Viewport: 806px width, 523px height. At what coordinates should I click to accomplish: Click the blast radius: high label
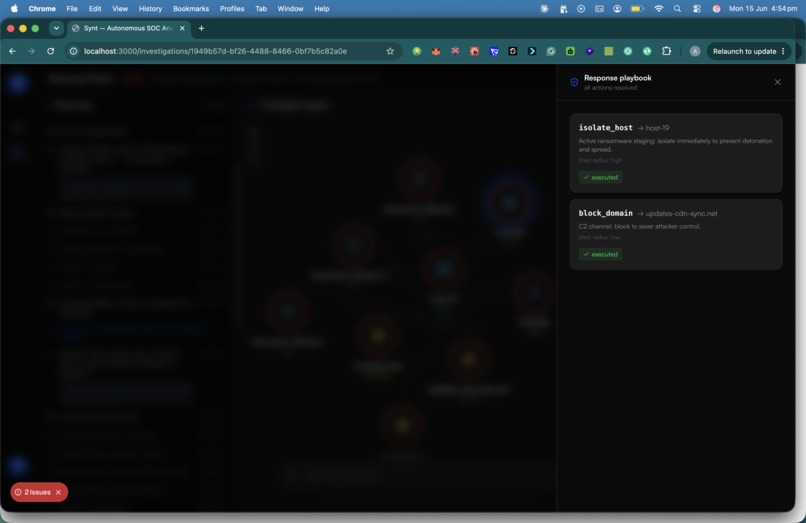click(x=600, y=160)
